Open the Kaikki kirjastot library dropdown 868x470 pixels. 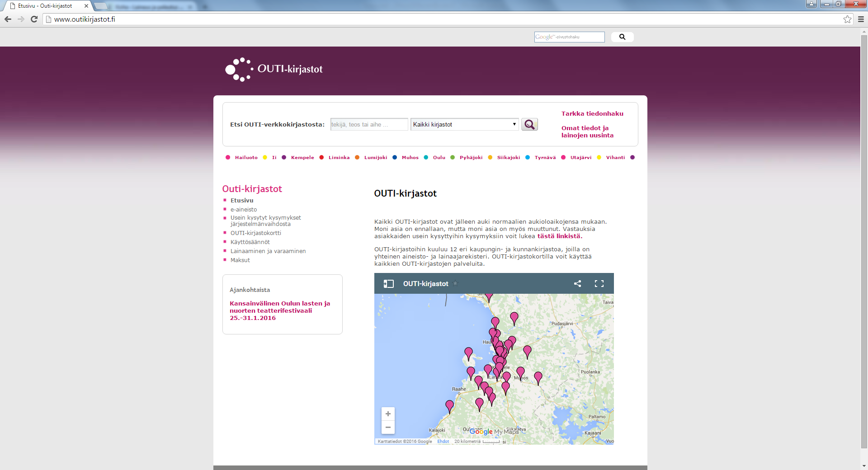(464, 124)
